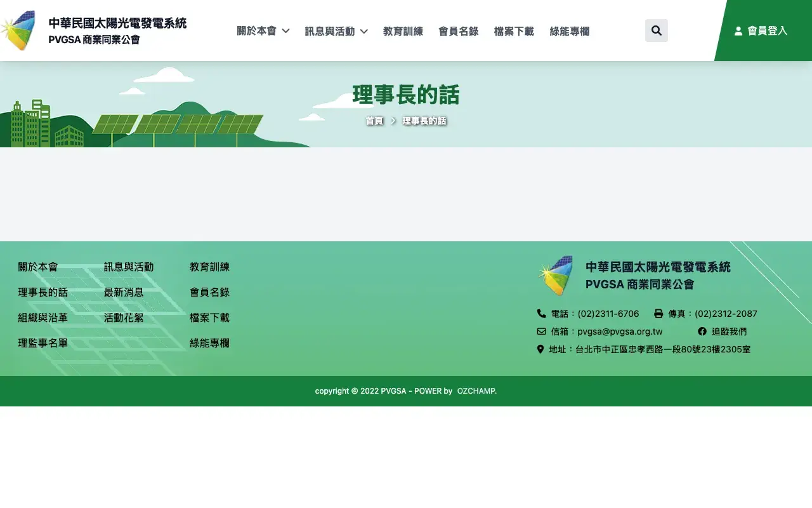Click the fax printer icon beside 傳真
This screenshot has height=508, width=812.
658,314
